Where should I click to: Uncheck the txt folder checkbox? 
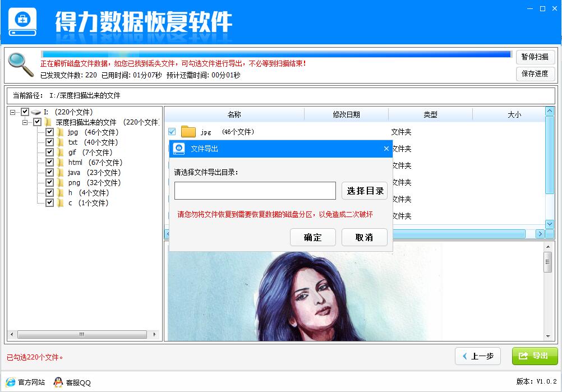coord(49,142)
